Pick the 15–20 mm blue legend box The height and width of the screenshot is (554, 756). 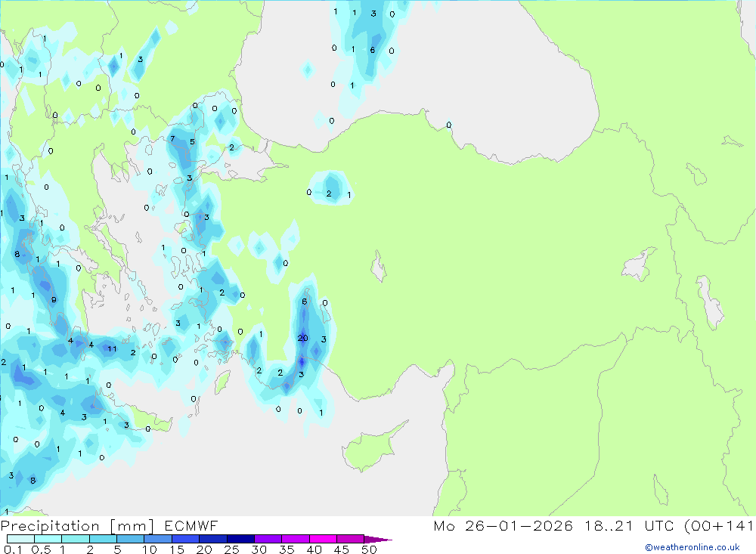pos(185,539)
